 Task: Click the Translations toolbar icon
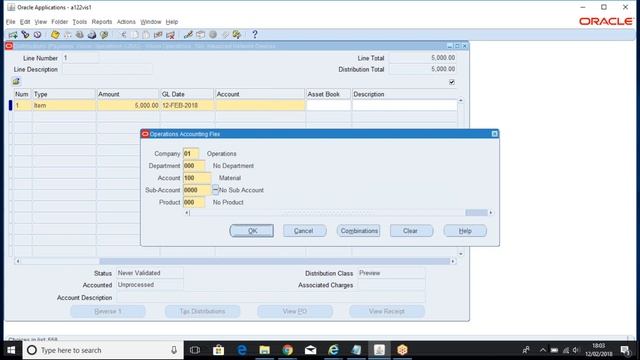[213, 35]
